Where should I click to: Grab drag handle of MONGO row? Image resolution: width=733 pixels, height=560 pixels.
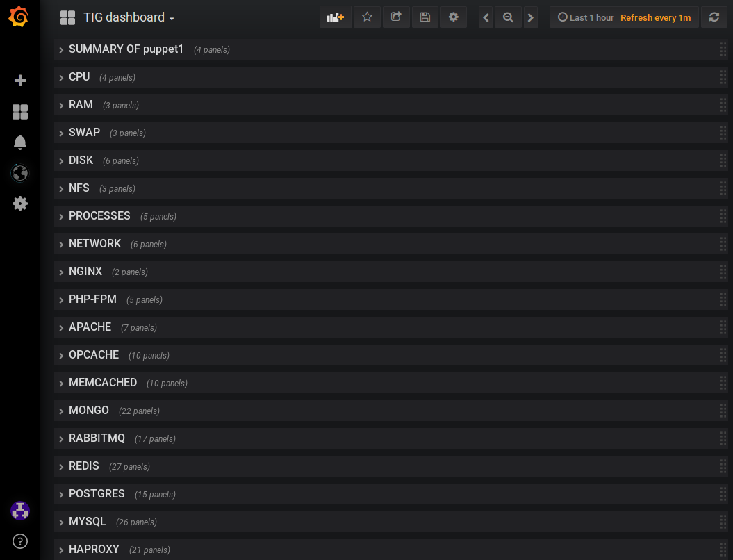(x=723, y=411)
